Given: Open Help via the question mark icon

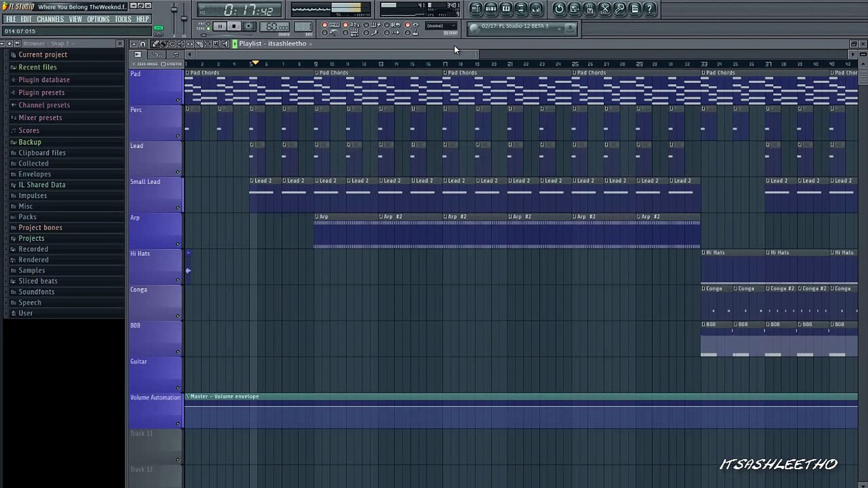Looking at the screenshot, I should 650,8.
